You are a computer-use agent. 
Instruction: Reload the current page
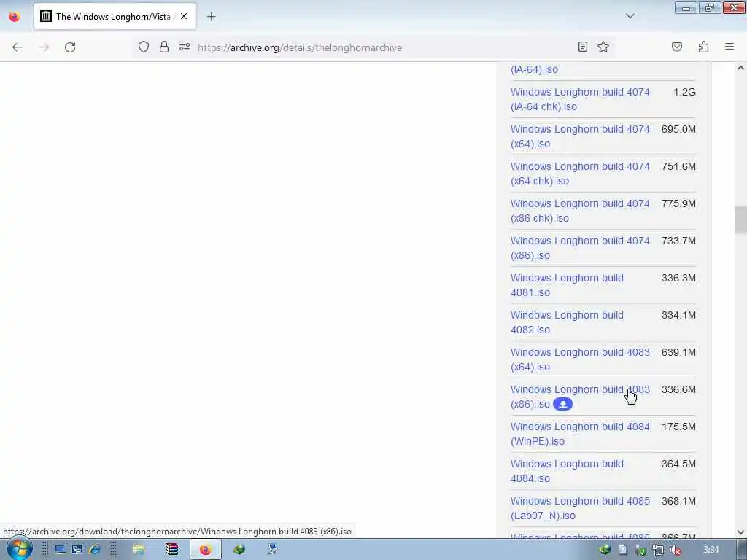point(70,47)
